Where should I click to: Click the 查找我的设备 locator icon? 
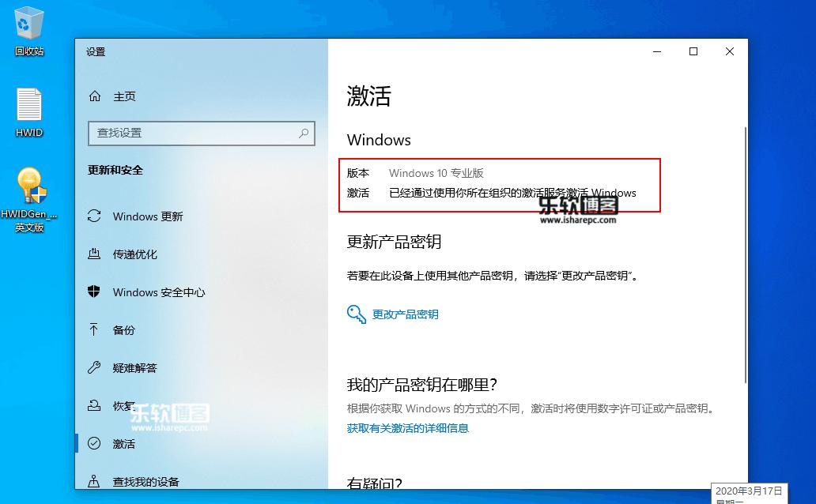click(x=94, y=482)
